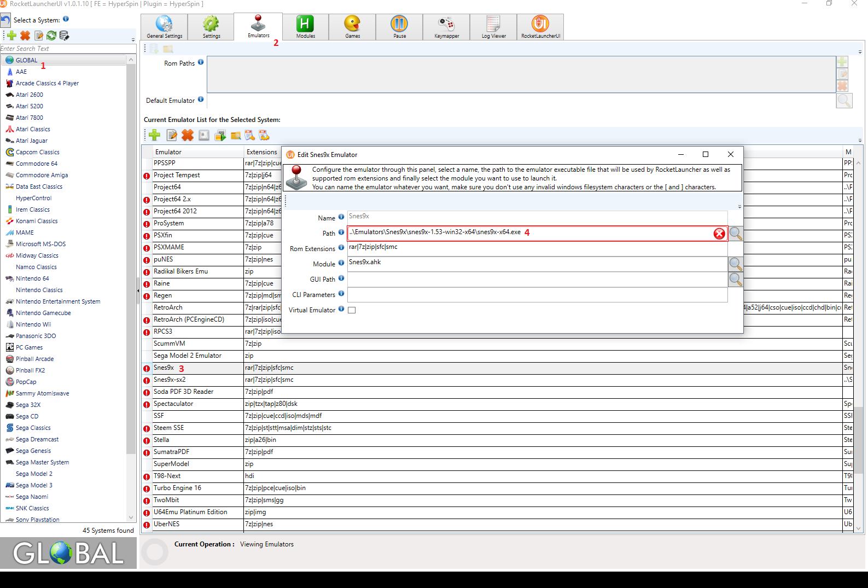The width and height of the screenshot is (868, 588).
Task: Click the GLOBAL logo thumbnail
Action: [68, 553]
